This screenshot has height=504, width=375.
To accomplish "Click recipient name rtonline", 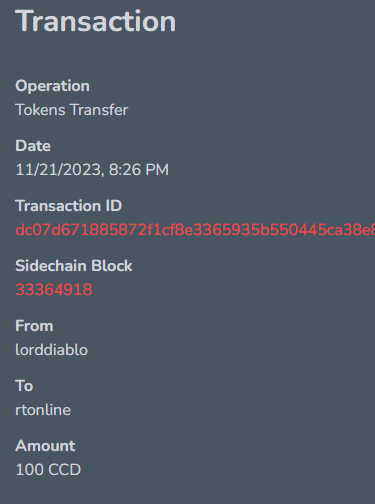I will [43, 410].
